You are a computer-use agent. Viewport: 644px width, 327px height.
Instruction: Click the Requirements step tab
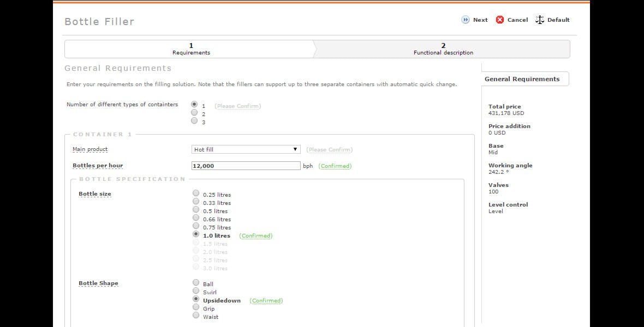pyautogui.click(x=190, y=49)
